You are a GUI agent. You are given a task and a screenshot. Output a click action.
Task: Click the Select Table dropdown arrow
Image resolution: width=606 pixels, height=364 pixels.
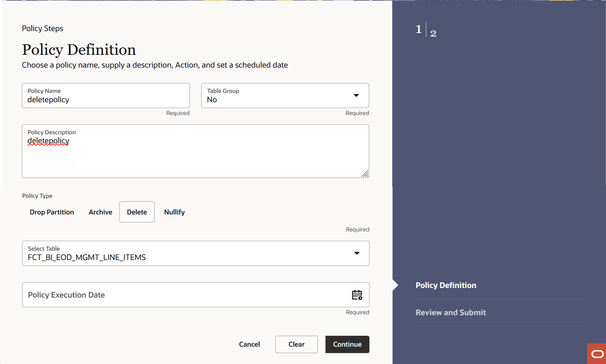point(357,253)
